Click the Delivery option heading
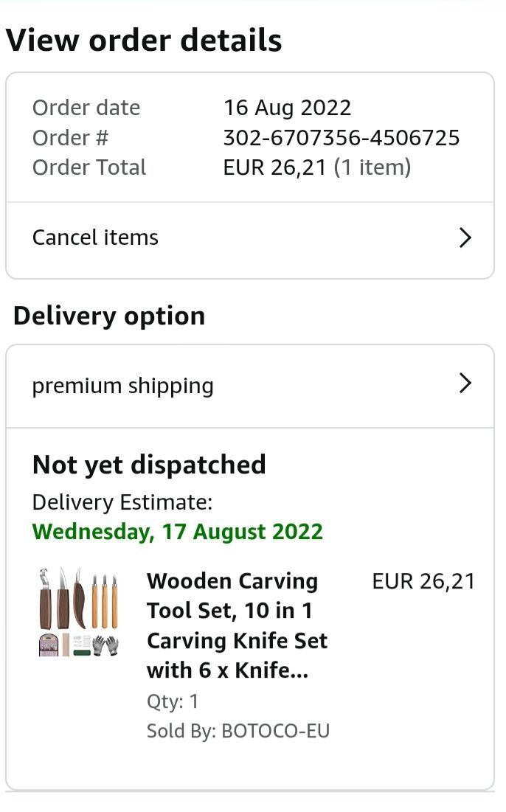 pos(109,316)
